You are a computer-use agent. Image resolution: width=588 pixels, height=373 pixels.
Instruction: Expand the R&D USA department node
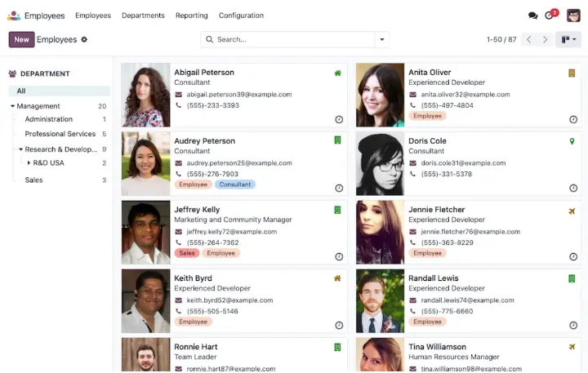tap(29, 163)
